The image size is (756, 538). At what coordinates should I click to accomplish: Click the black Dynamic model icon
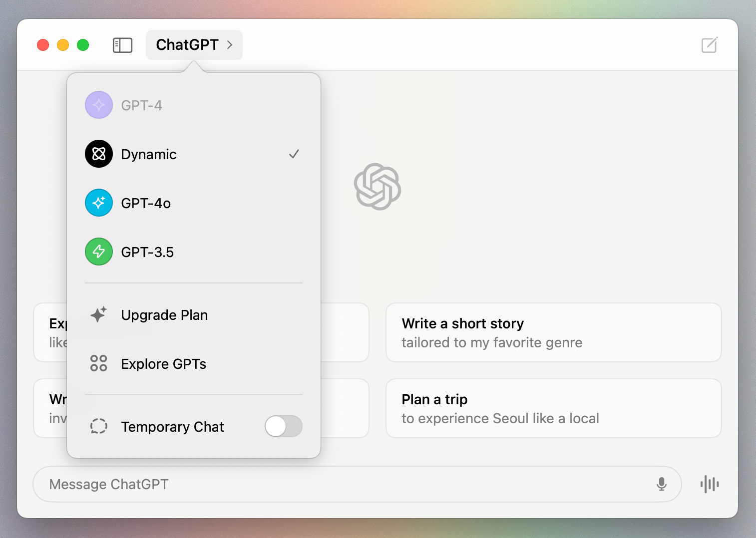pos(99,154)
